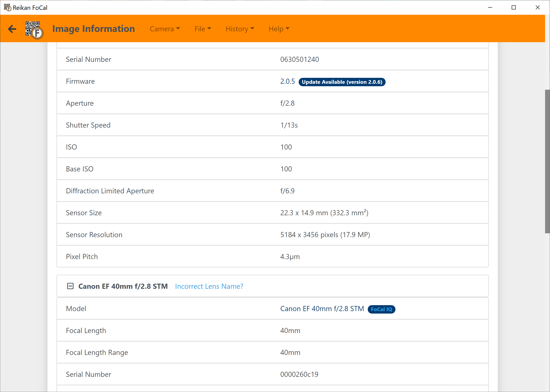Select the Focal Length value 40mm
Viewport: 550px width, 392px height.
pyautogui.click(x=290, y=331)
